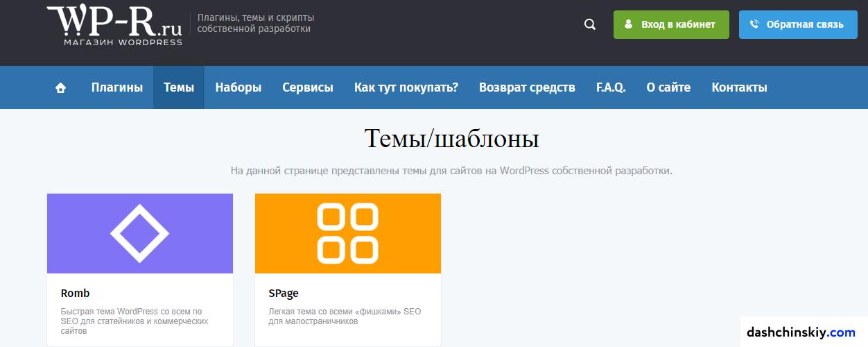Open the Плагины menu item

(117, 87)
